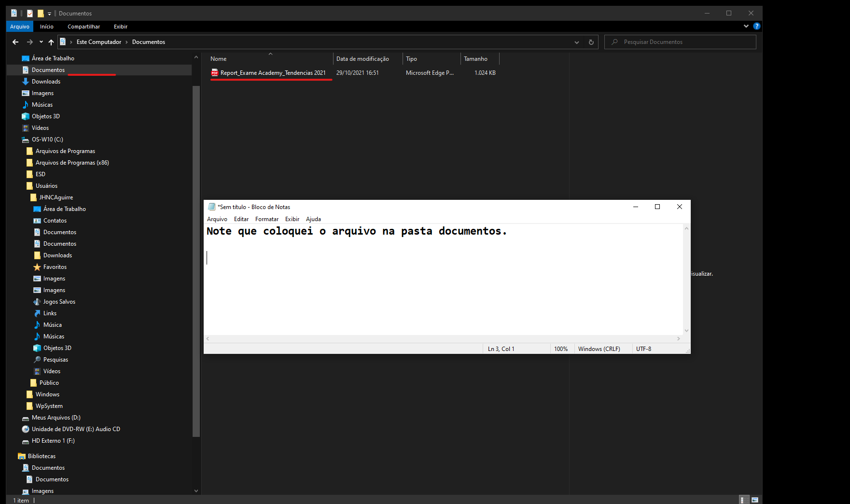This screenshot has height=504, width=850.
Task: Open the ESD folder
Action: pos(40,174)
